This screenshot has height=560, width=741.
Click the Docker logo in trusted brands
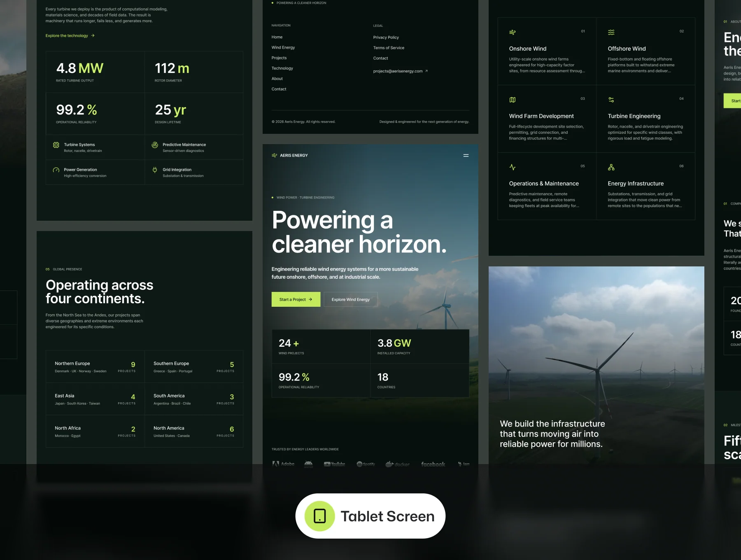pyautogui.click(x=397, y=464)
